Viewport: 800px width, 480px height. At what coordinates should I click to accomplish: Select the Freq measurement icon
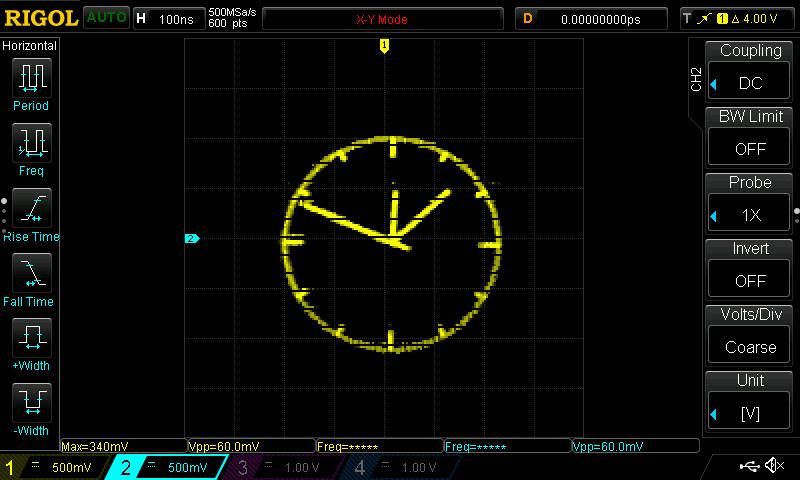pyautogui.click(x=31, y=144)
